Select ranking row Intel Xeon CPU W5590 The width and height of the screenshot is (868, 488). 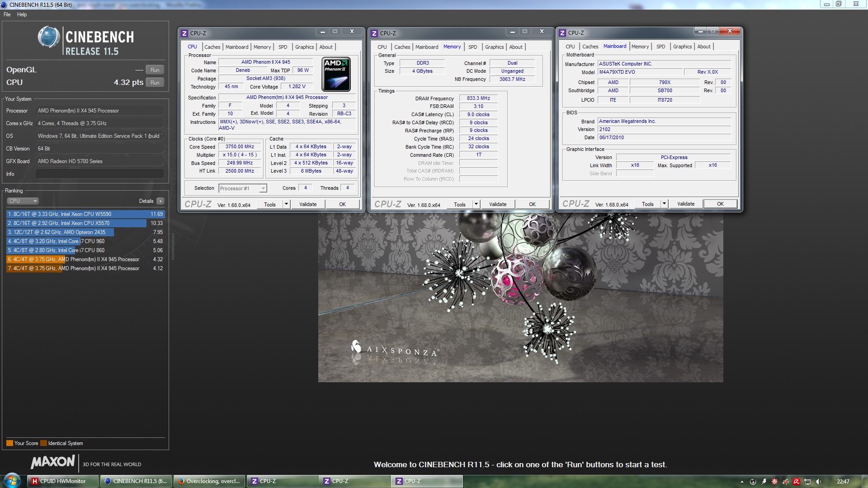click(x=85, y=214)
